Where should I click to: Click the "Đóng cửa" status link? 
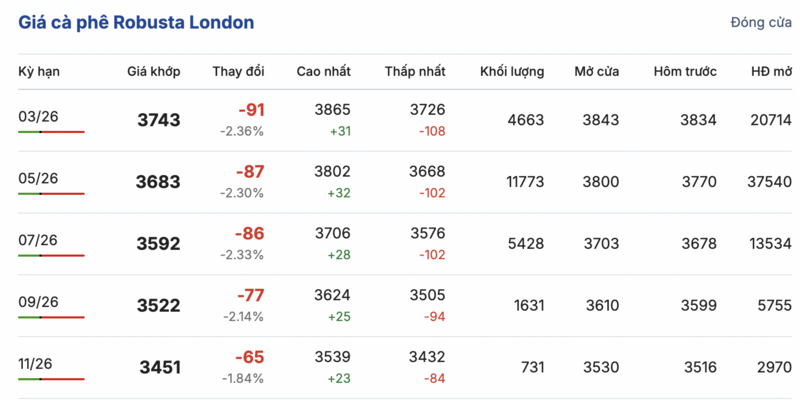point(761,22)
